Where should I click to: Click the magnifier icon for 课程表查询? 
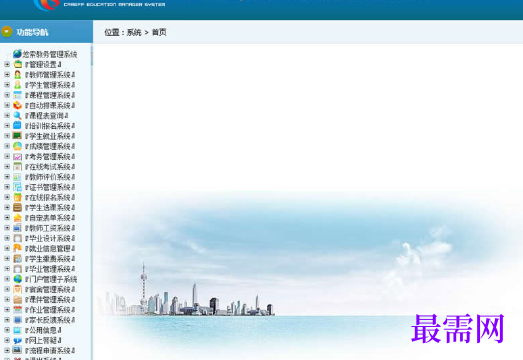tap(17, 115)
